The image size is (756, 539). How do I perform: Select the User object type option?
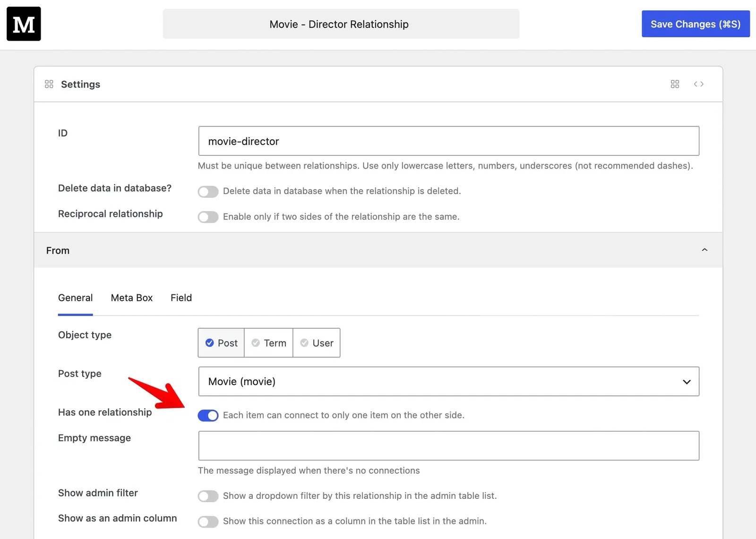click(317, 343)
